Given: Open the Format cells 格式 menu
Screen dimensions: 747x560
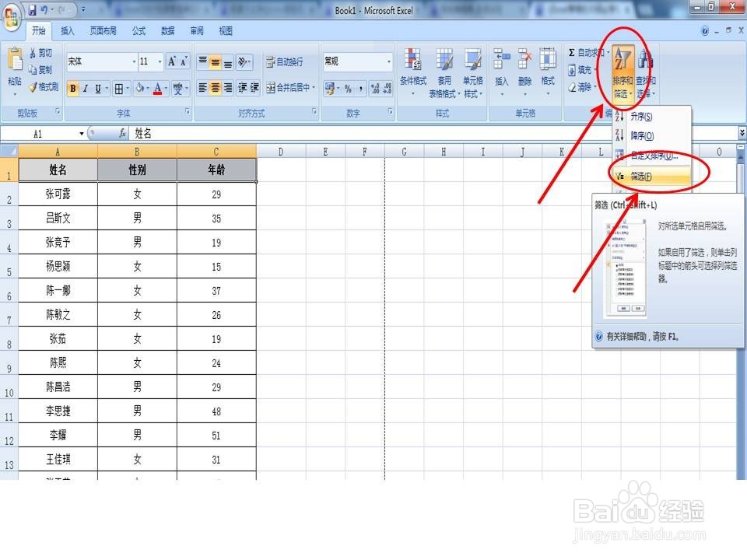Looking at the screenshot, I should [x=548, y=72].
